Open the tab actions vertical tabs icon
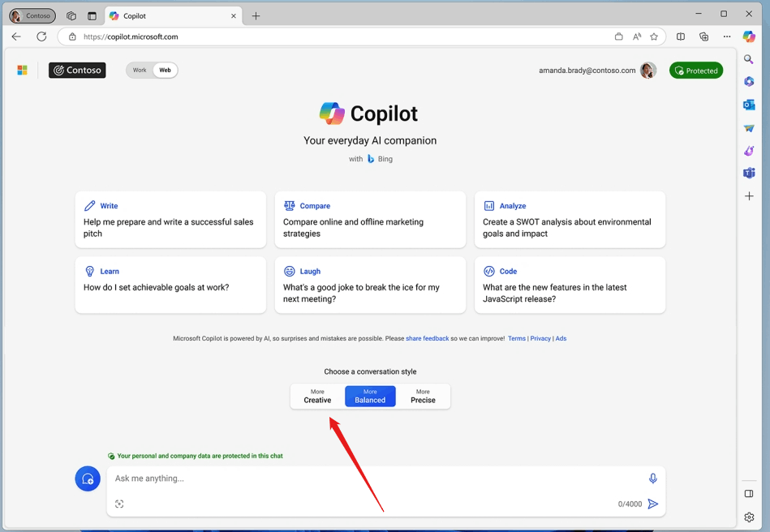This screenshot has width=770, height=532. pos(92,15)
